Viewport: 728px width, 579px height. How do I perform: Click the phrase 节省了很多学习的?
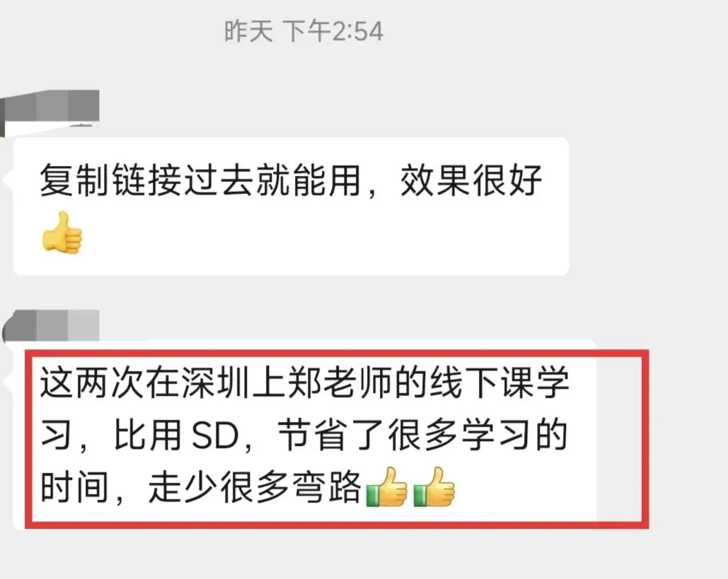(423, 435)
